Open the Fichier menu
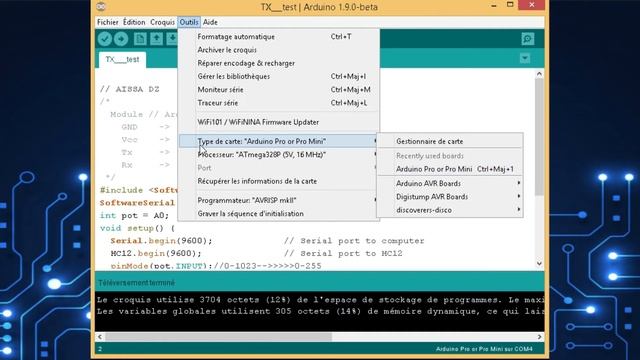Image resolution: width=640 pixels, height=360 pixels. pos(107,22)
